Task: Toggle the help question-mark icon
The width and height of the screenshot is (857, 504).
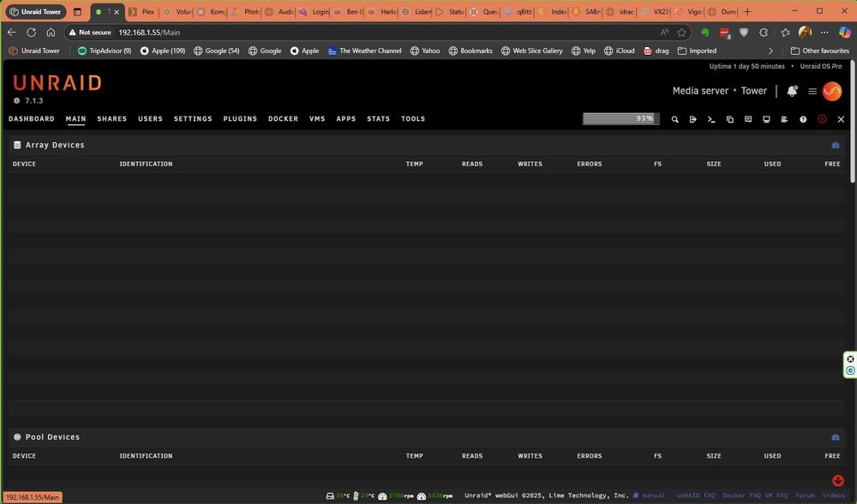Action: coord(803,119)
